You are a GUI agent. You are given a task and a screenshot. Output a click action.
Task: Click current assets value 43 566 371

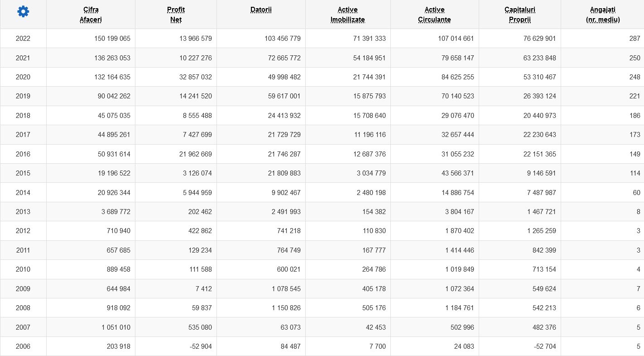coord(458,173)
